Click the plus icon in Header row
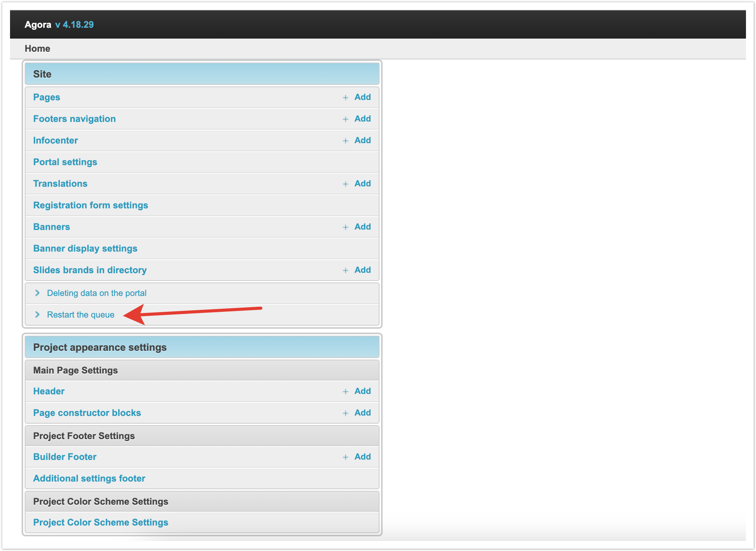Viewport: 756px width, 551px height. click(x=346, y=392)
